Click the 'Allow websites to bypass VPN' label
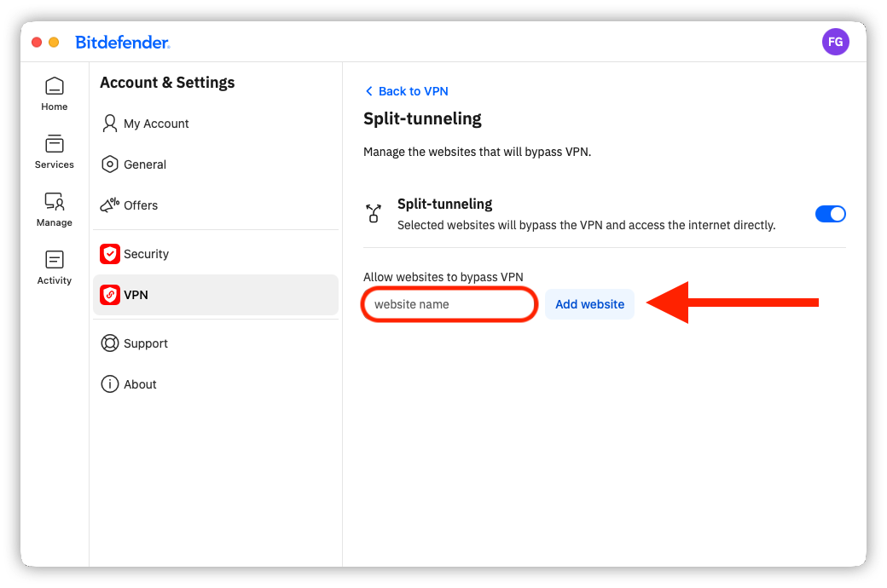The image size is (887, 588). (443, 277)
